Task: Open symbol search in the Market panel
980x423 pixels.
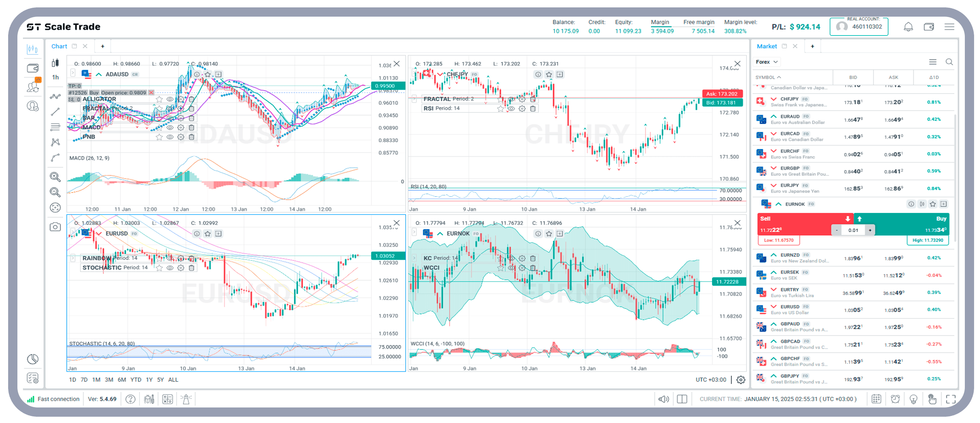Action: pos(950,62)
